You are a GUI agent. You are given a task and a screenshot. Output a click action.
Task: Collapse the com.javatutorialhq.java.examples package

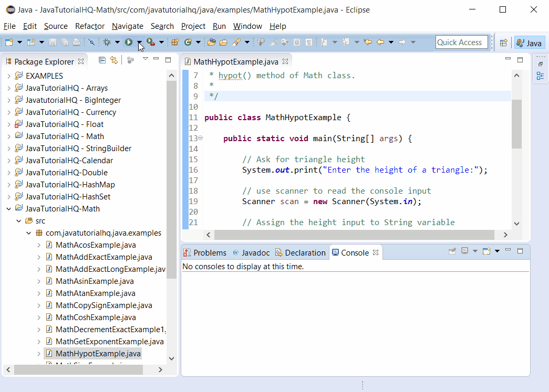[x=29, y=233]
